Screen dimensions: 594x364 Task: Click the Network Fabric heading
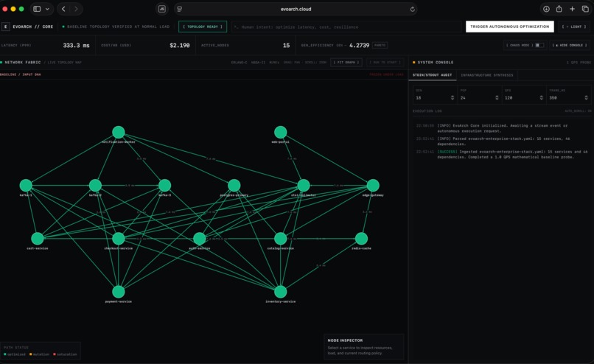[22, 62]
